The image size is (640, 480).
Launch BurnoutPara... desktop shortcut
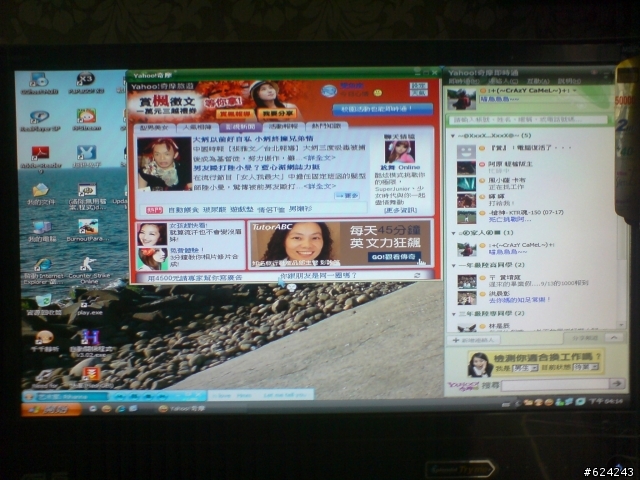click(x=88, y=231)
